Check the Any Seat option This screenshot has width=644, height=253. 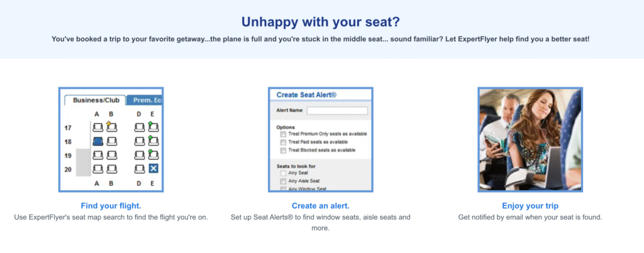pos(283,173)
